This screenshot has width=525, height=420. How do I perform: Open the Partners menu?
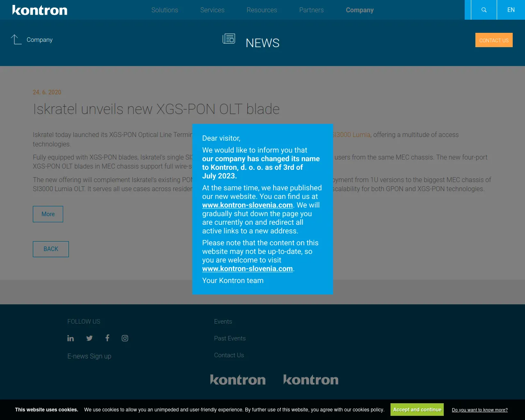(311, 10)
